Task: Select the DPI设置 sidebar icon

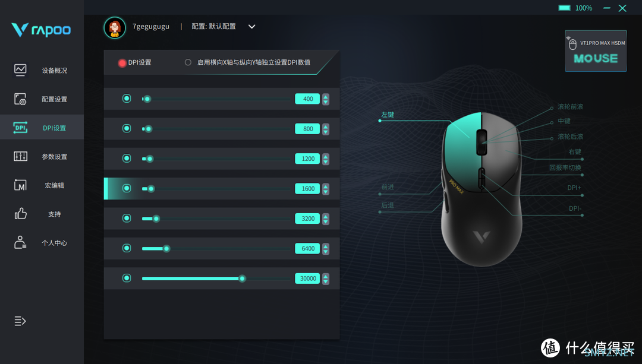Action: 20,128
